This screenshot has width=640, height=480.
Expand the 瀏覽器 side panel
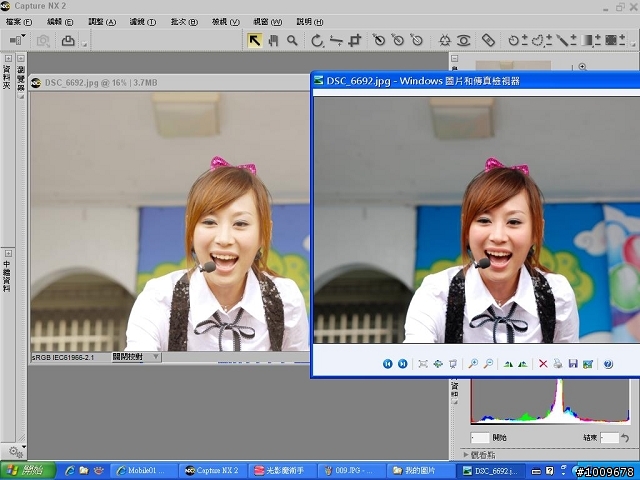click(x=21, y=58)
